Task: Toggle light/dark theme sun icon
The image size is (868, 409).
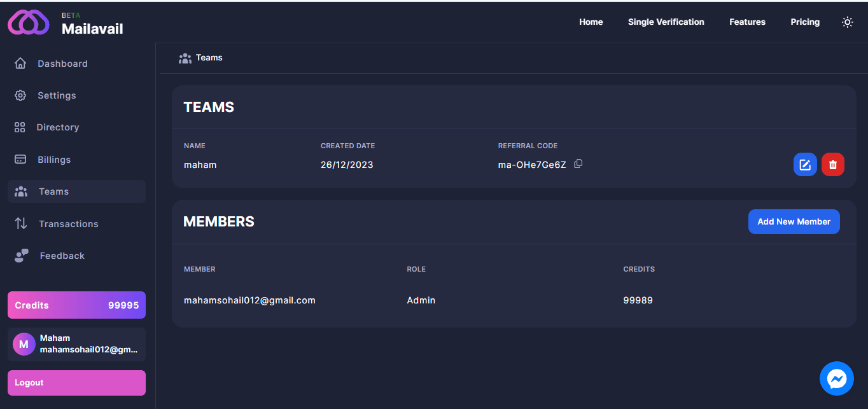Action: pos(847,22)
